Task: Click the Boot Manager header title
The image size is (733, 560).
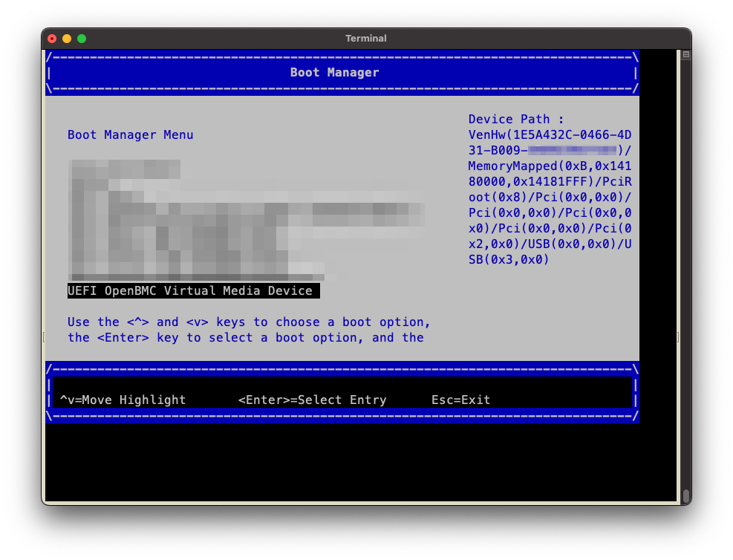Action: (334, 73)
